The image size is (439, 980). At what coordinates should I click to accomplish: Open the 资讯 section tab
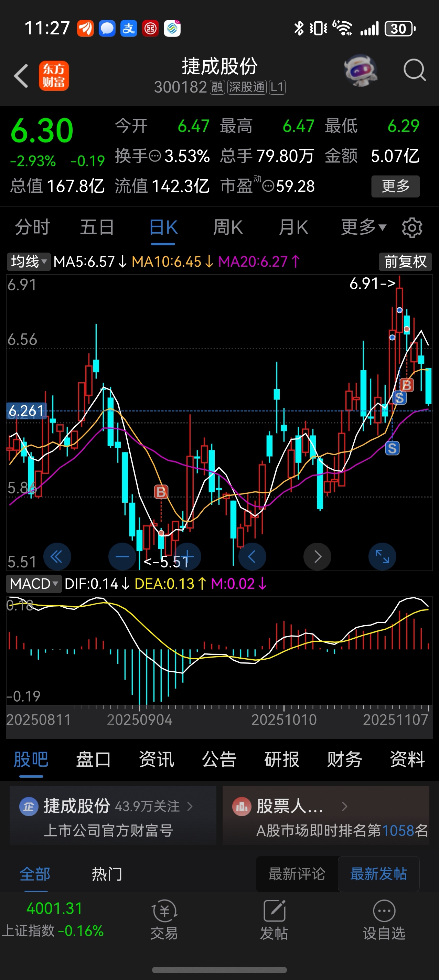[156, 760]
